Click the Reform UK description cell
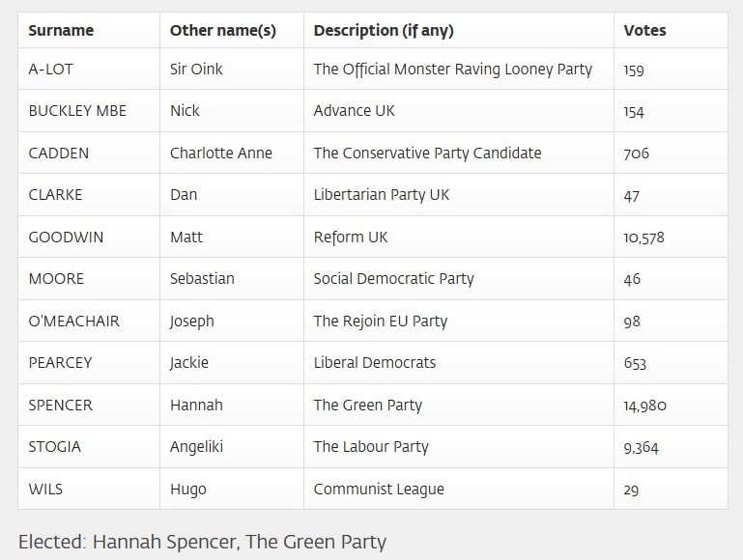743x560 pixels. click(350, 237)
